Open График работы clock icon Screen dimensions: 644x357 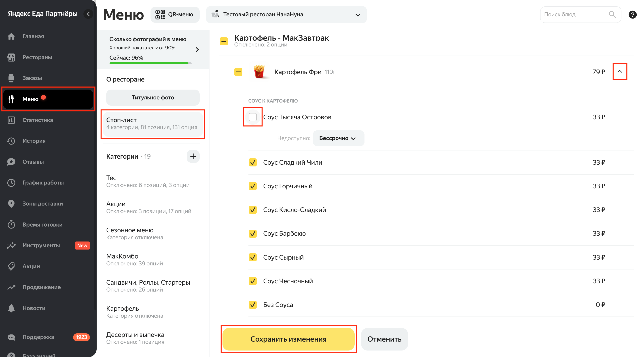coord(11,183)
